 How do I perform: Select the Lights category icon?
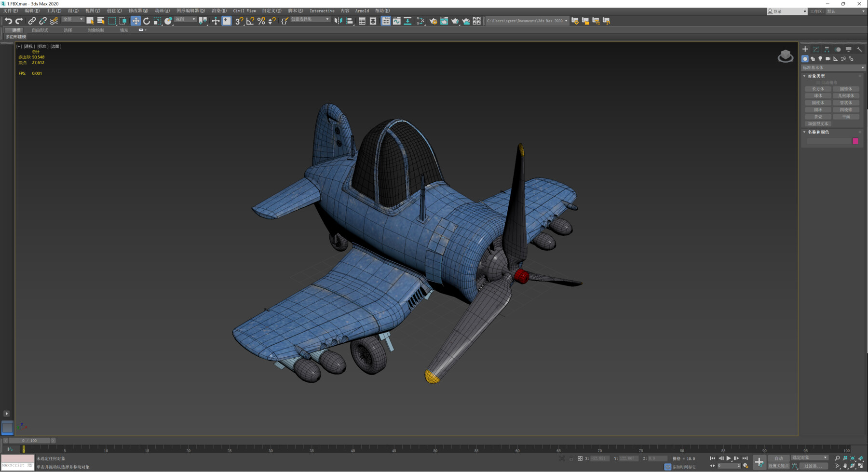(820, 59)
